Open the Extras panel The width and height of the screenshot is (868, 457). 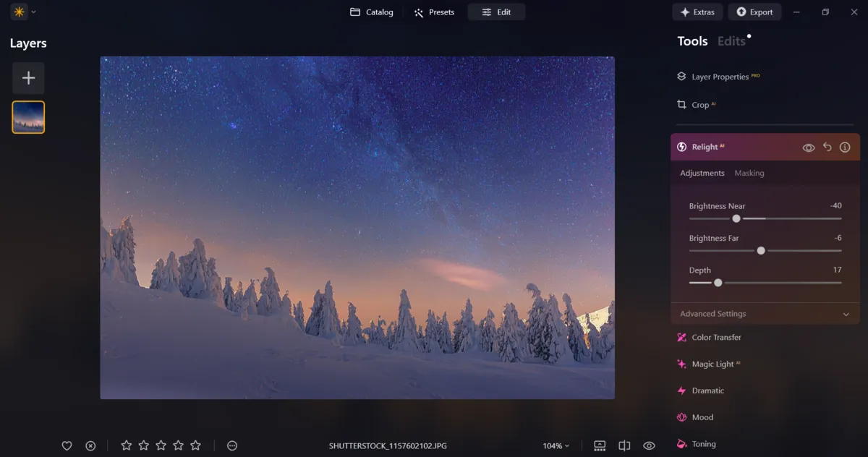pos(697,12)
